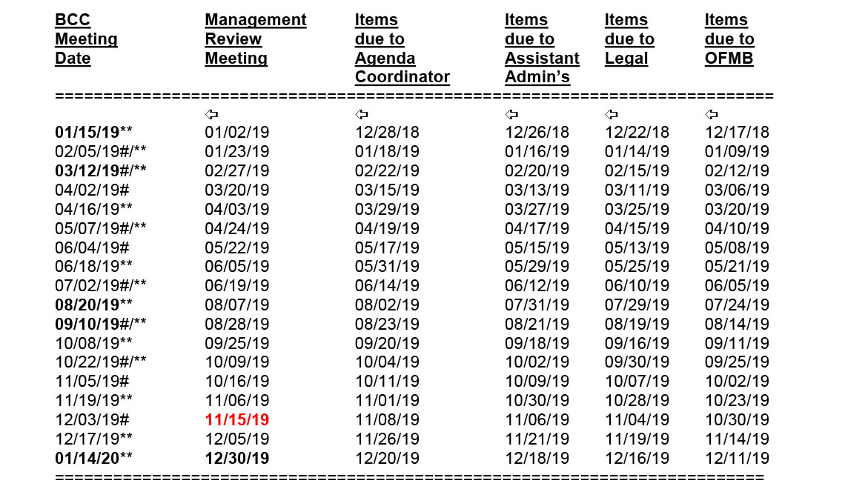Image resolution: width=868 pixels, height=492 pixels.
Task: Open the Items due to OFMB header
Action: point(729,39)
